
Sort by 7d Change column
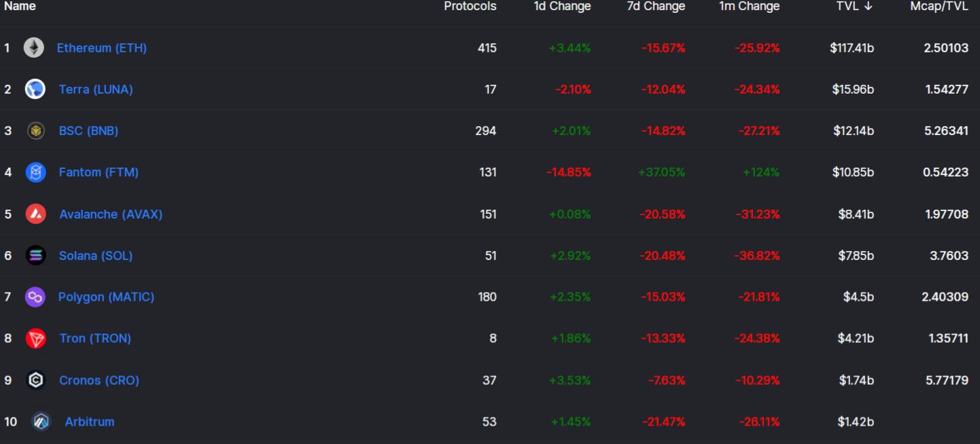pos(656,6)
